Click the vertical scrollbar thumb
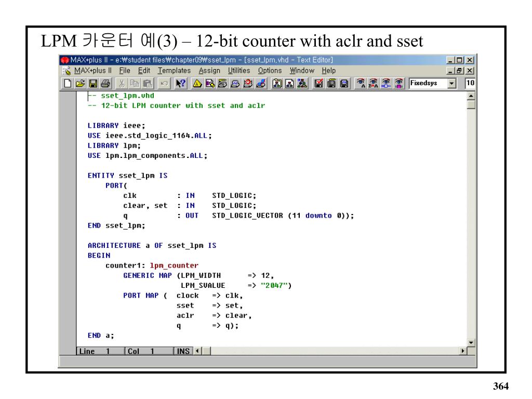Image resolution: width=532 pixels, height=399 pixels. [x=471, y=104]
